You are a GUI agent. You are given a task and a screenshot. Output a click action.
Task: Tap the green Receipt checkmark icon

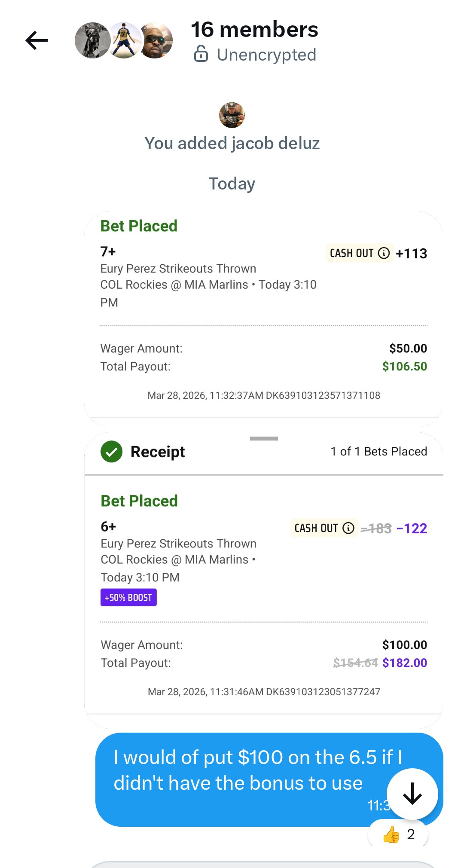tap(112, 452)
